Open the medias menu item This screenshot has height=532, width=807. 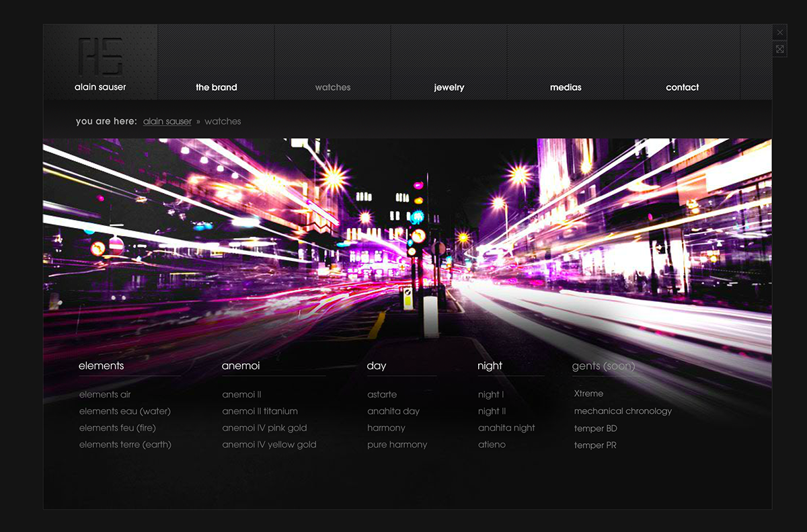(x=565, y=87)
